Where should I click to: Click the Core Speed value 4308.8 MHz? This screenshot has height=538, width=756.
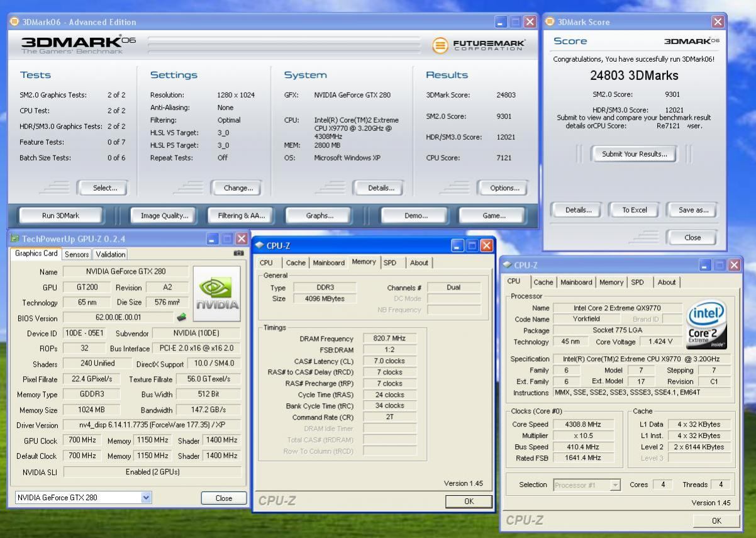[582, 424]
